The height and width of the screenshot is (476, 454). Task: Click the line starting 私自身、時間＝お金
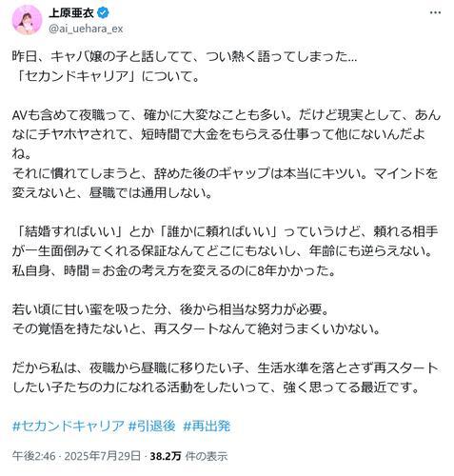tap(174, 270)
